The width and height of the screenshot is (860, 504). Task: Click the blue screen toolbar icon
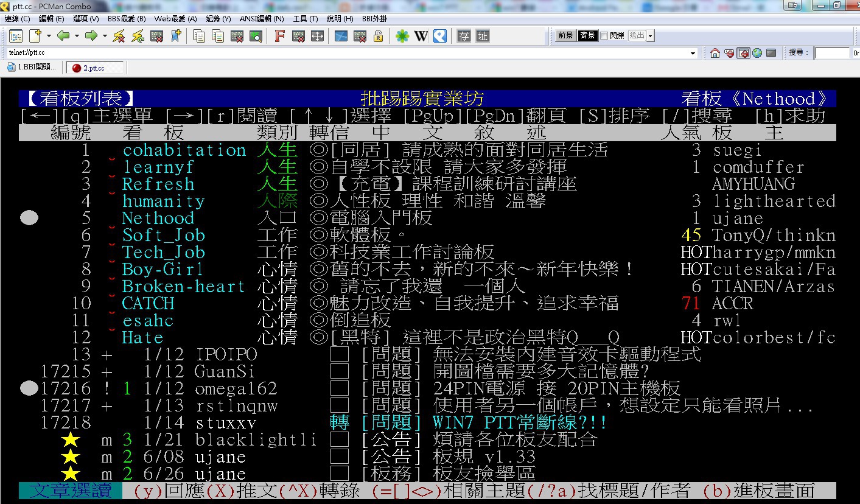click(341, 36)
